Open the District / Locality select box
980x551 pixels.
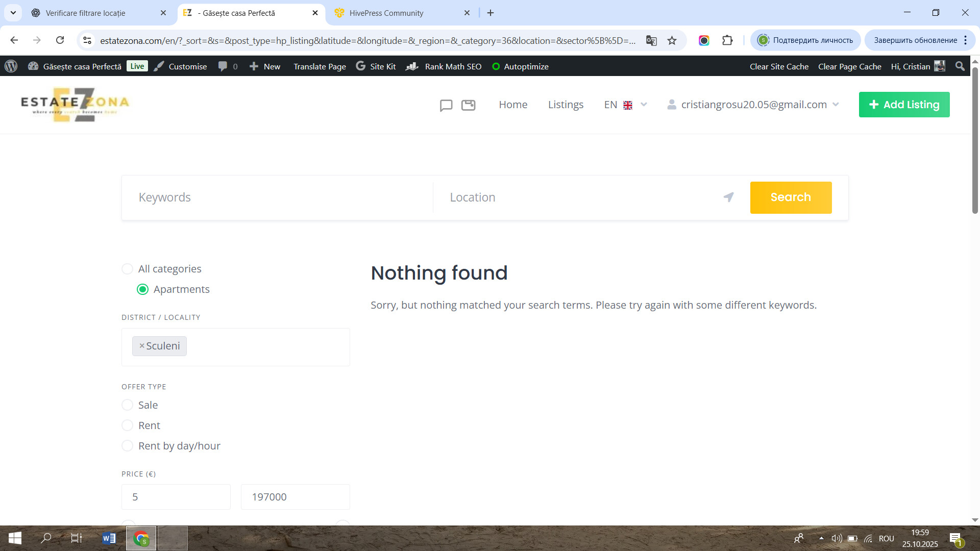tap(265, 347)
